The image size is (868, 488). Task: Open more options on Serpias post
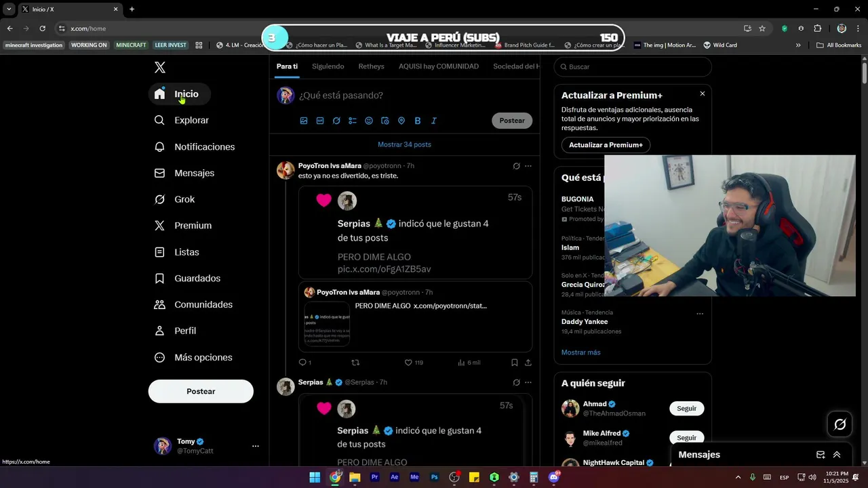point(528,382)
